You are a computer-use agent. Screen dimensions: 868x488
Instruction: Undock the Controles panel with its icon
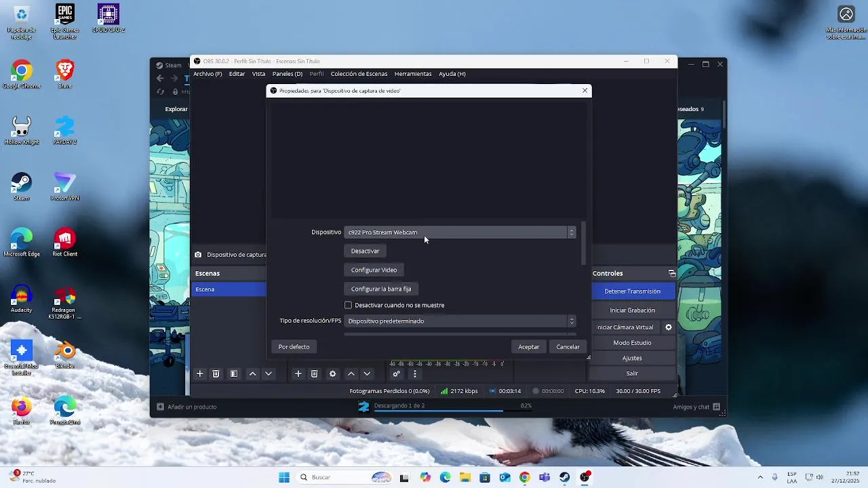[x=672, y=273]
